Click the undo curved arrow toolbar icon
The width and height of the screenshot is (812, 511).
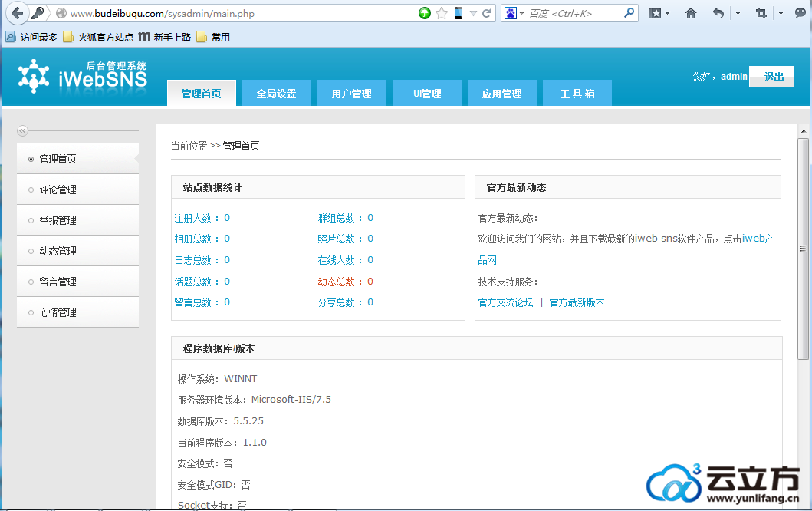click(718, 13)
